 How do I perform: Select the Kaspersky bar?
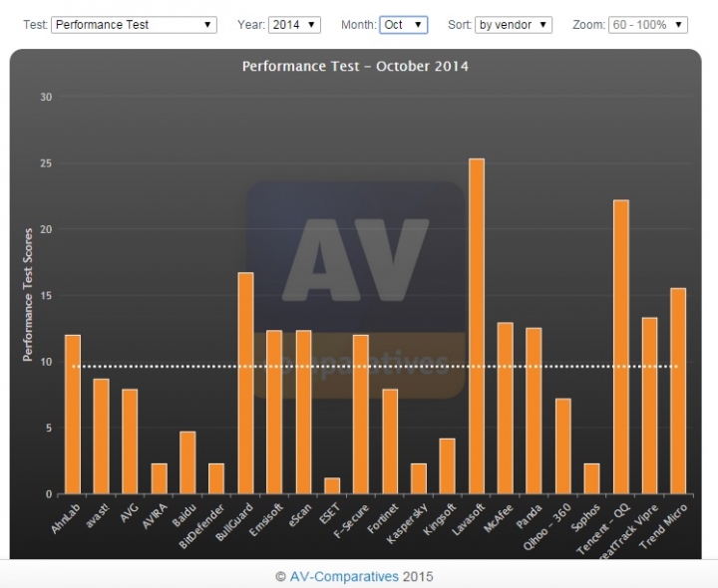[x=419, y=479]
